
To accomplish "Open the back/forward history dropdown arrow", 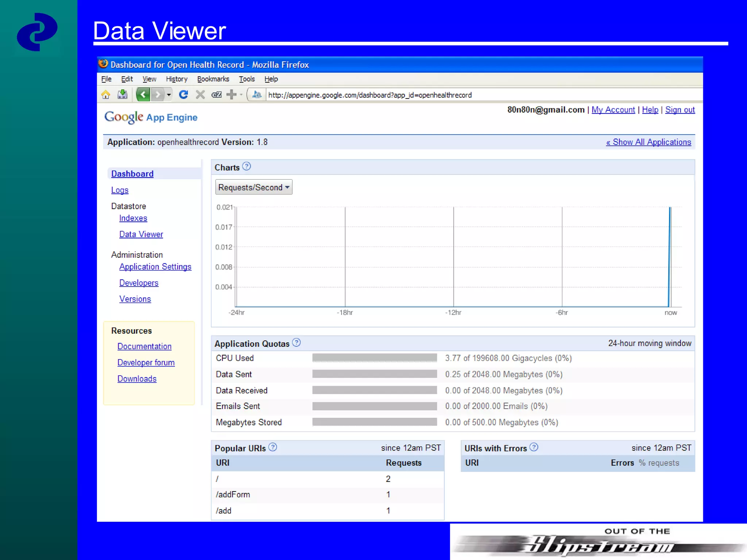I will tap(169, 95).
